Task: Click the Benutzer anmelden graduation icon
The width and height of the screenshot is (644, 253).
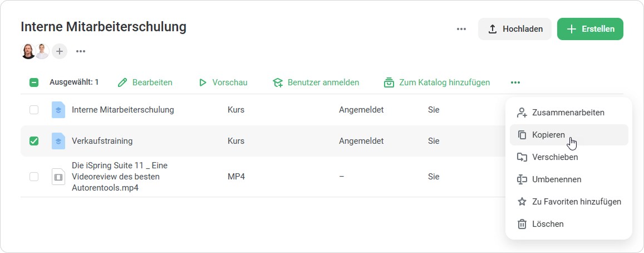Action: click(x=277, y=82)
